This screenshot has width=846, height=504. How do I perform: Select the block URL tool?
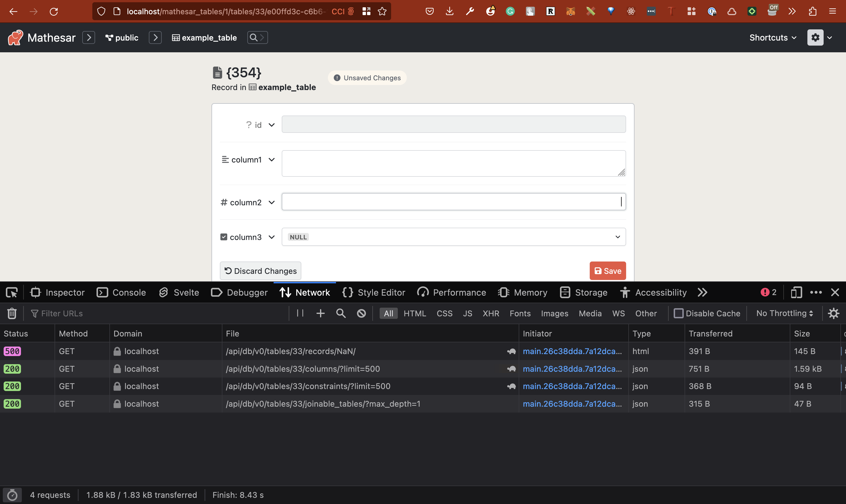pos(361,313)
